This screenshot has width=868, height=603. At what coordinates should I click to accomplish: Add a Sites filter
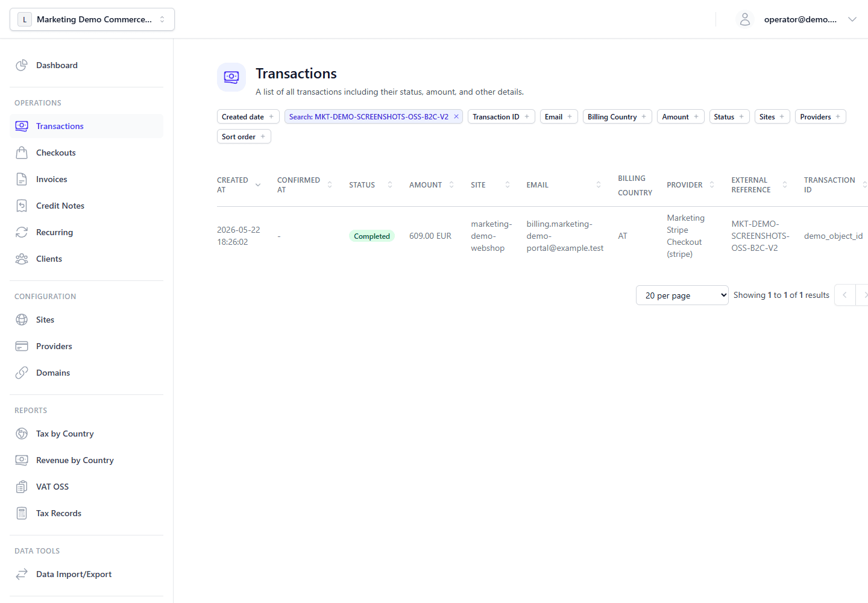(x=772, y=116)
